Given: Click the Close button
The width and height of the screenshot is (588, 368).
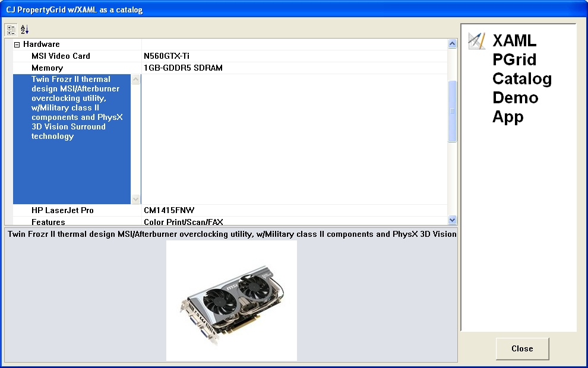Looking at the screenshot, I should (x=523, y=349).
